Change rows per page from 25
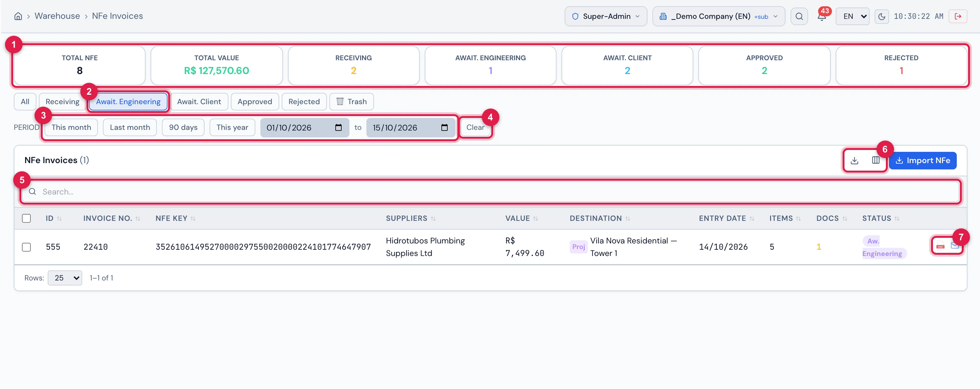980x389 pixels. (65, 278)
